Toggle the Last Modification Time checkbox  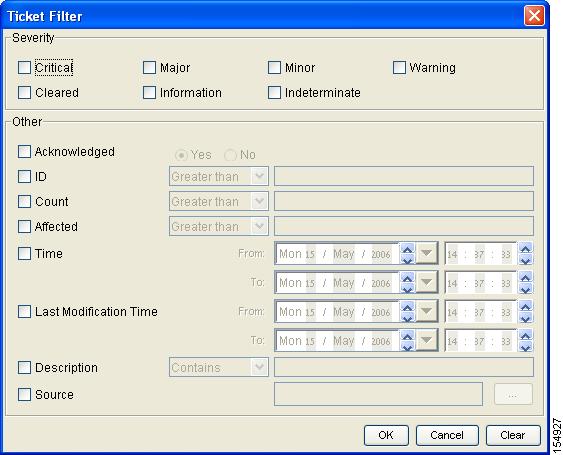click(x=24, y=311)
